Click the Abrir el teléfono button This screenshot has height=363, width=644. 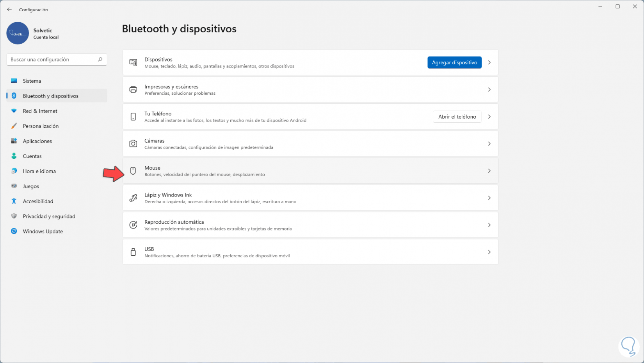(457, 117)
